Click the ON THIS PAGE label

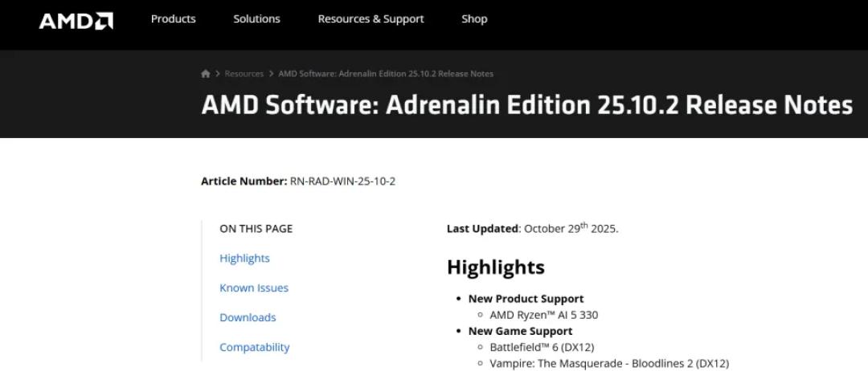pyautogui.click(x=256, y=229)
